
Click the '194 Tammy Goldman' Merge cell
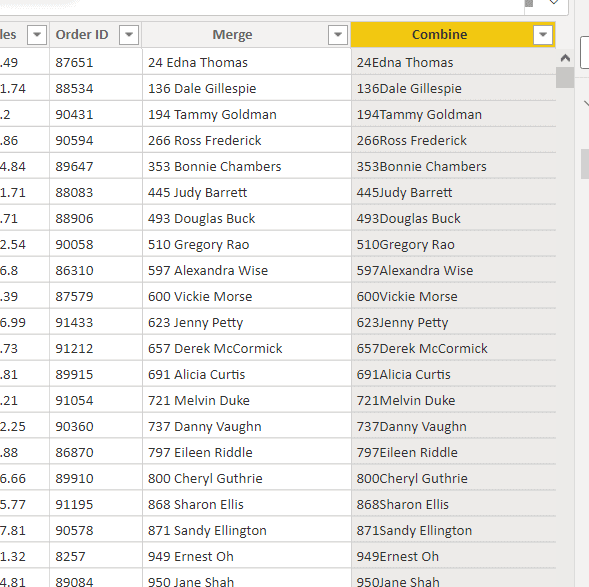246,114
